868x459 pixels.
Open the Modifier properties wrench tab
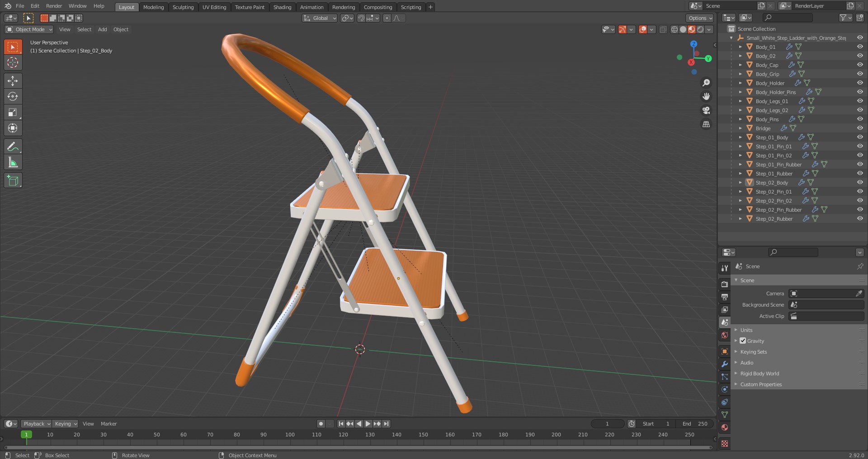725,364
